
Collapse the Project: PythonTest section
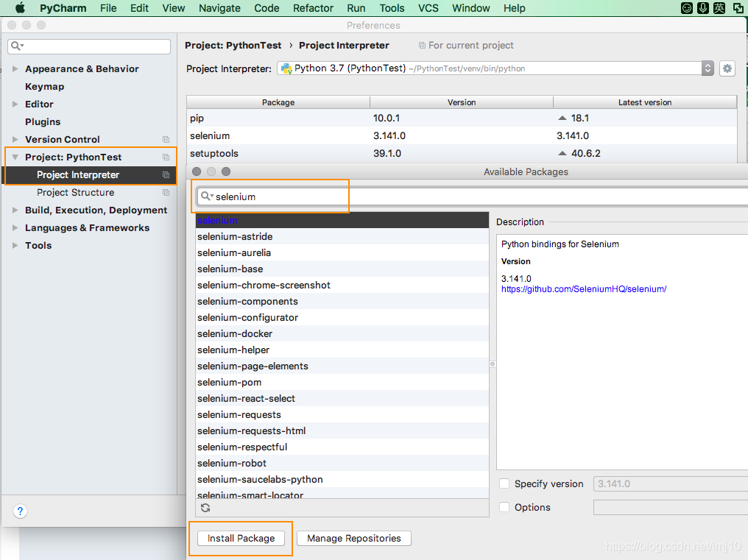15,157
